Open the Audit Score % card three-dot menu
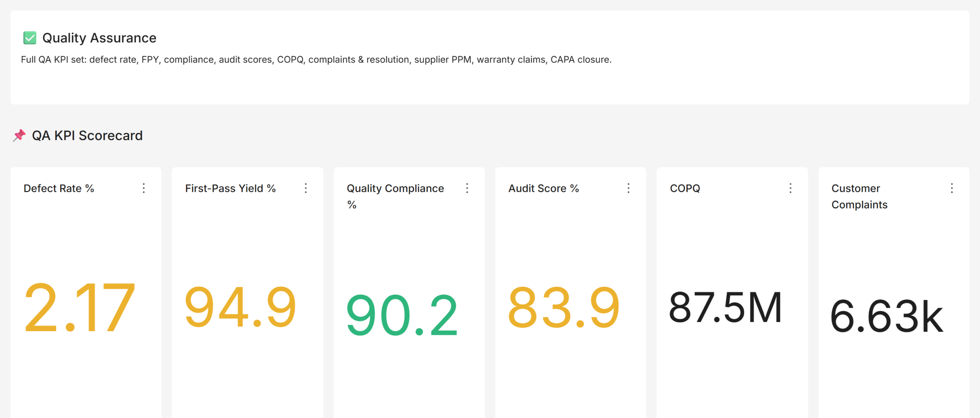Viewport: 980px width, 418px height. 628,188
